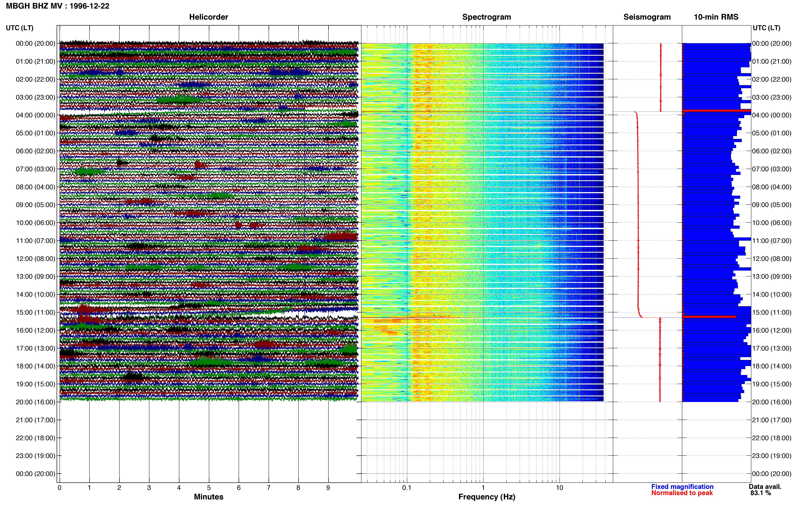Screen dimensions: 812x508
Task: Click left time label '00:00 (20:00)' at top
Action: 36,43
